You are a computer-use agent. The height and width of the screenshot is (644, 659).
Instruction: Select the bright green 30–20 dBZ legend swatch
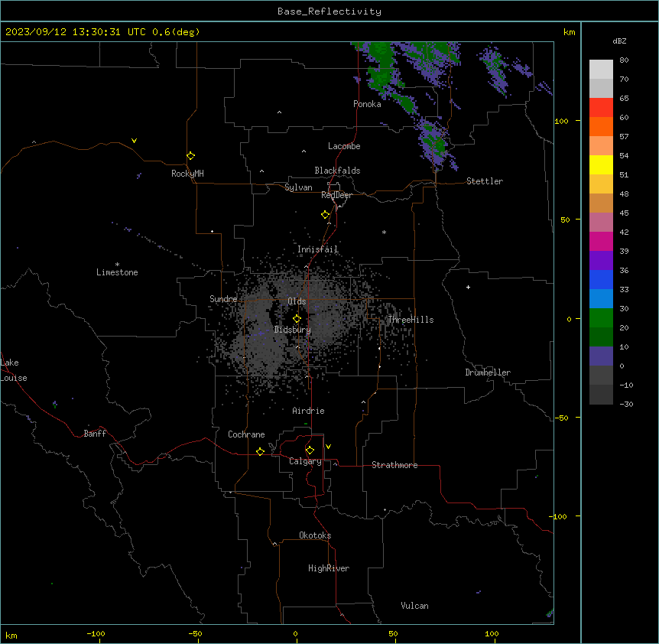pos(601,318)
